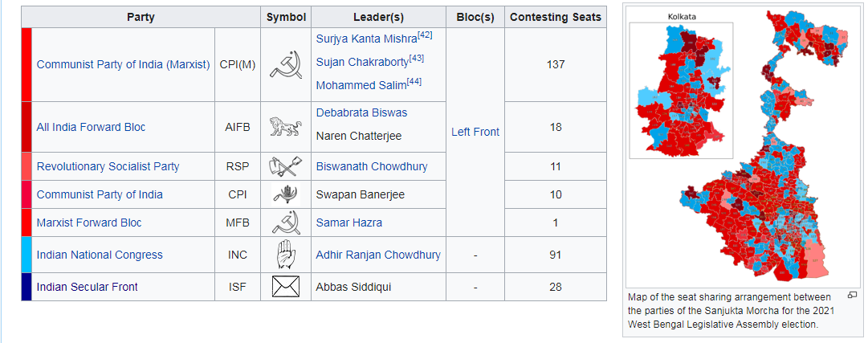The height and width of the screenshot is (343, 868).
Task: Click the ISF envelope symbol
Action: [285, 287]
